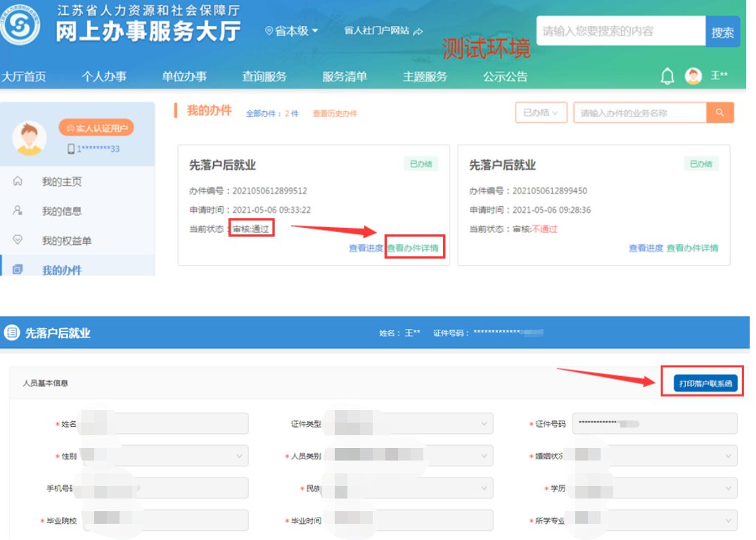The height and width of the screenshot is (540, 756).
Task: Go to 公示公告 in navigation bar
Action: (x=505, y=77)
